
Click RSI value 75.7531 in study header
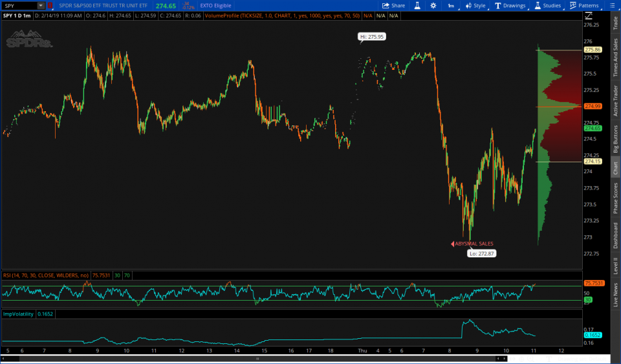(x=101, y=275)
